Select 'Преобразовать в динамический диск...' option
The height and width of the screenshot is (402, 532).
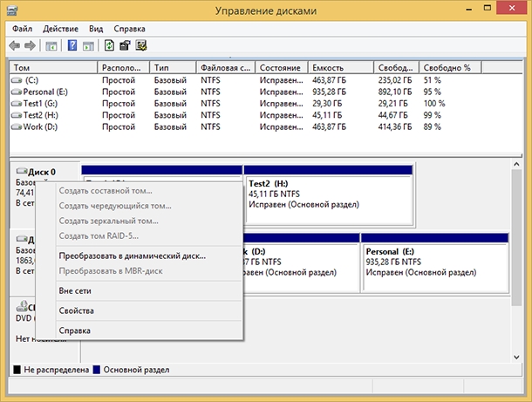132,256
